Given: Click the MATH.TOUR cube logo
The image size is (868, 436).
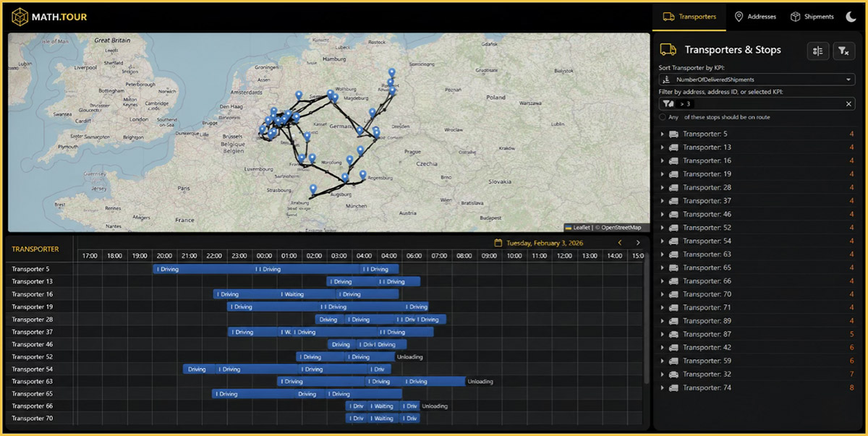Looking at the screenshot, I should click(x=20, y=16).
